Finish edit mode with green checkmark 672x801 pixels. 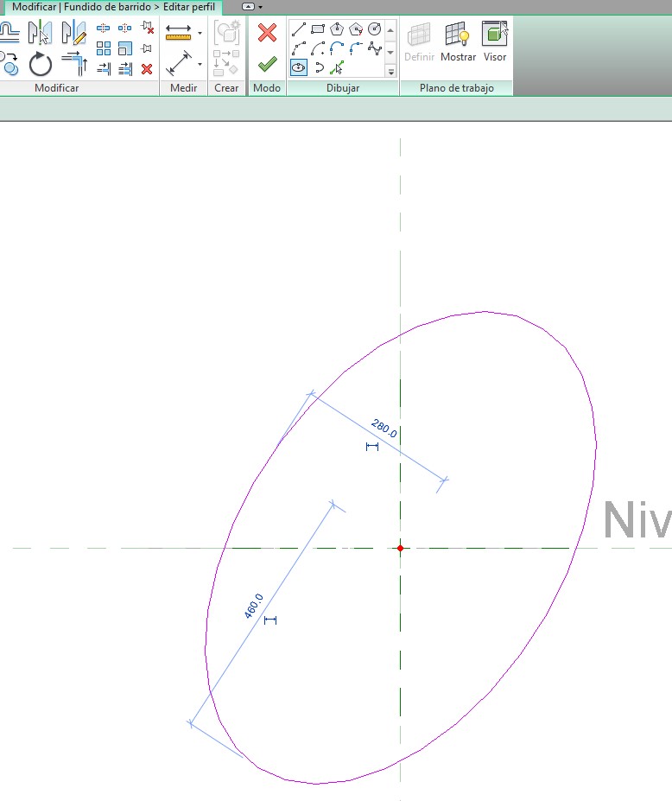click(x=267, y=64)
